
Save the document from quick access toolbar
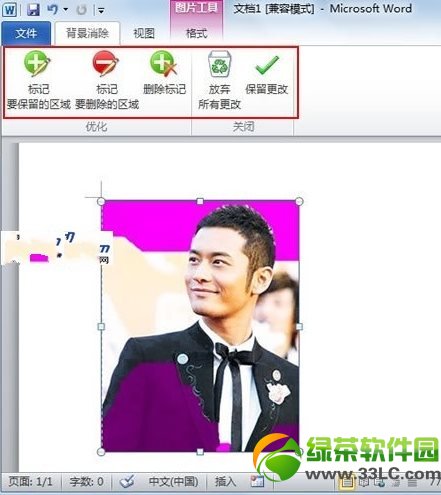click(x=33, y=9)
